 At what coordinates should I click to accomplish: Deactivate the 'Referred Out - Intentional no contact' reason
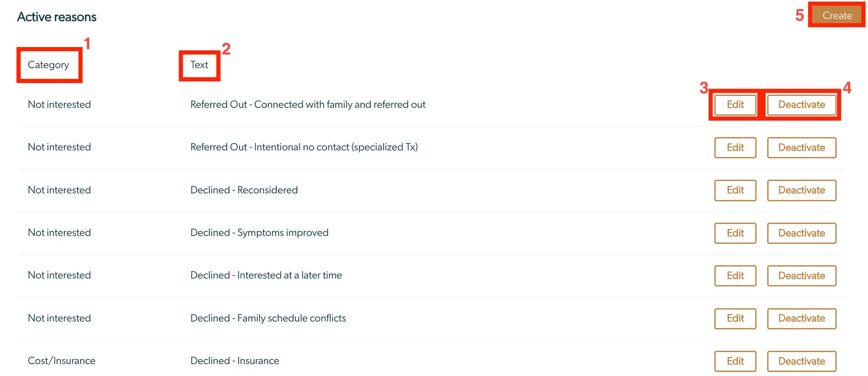(x=802, y=148)
